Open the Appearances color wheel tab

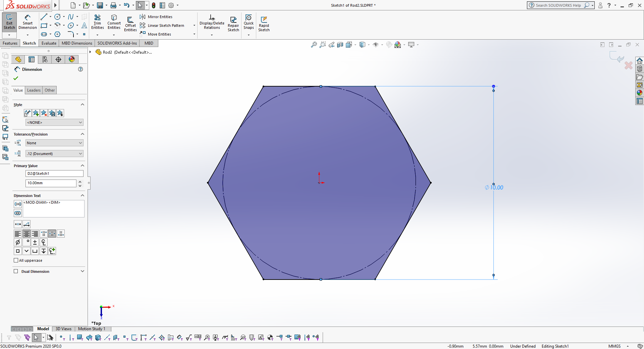pos(72,59)
